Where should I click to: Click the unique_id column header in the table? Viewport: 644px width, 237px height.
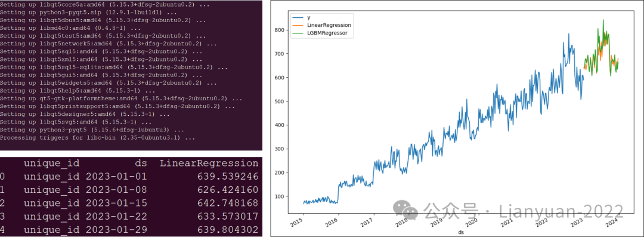pyautogui.click(x=51, y=164)
